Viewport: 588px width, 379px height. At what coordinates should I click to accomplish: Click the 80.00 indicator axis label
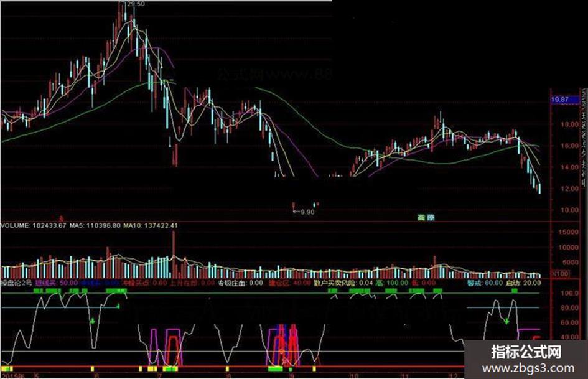coord(569,307)
